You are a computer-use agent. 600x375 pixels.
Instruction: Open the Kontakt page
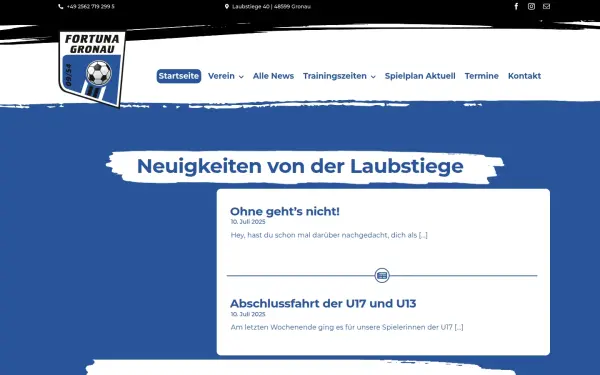point(524,76)
